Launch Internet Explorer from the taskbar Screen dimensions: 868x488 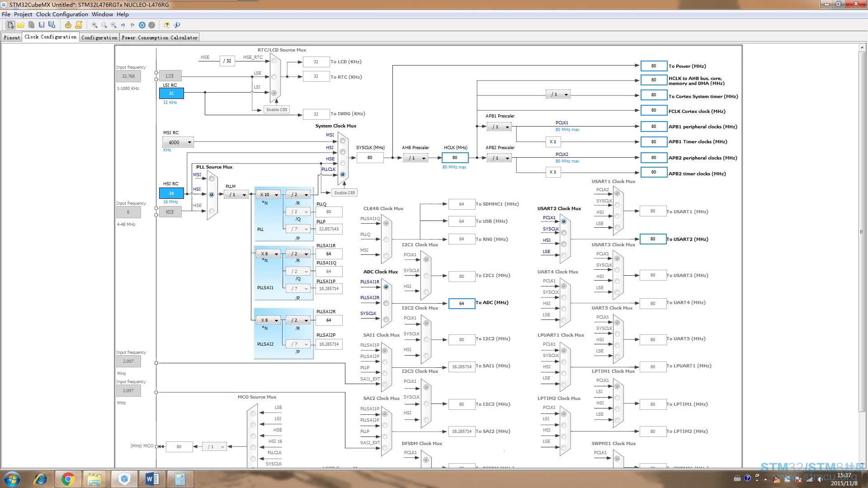[41, 479]
